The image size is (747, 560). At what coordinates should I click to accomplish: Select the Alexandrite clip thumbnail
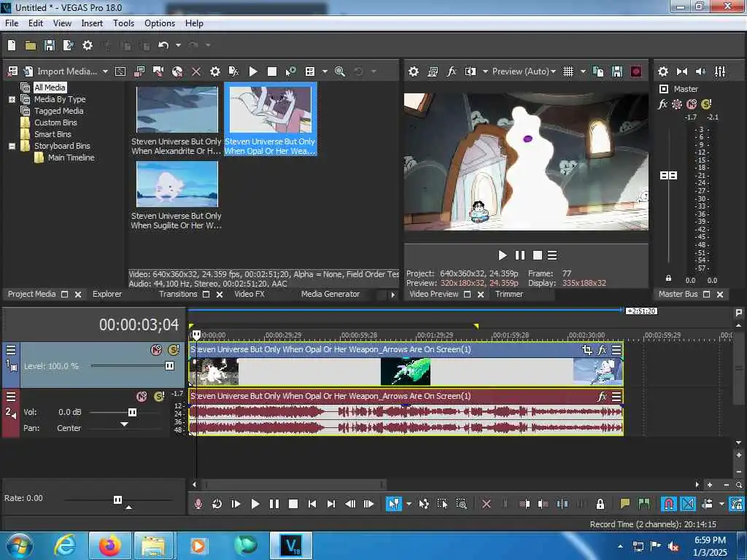(177, 109)
